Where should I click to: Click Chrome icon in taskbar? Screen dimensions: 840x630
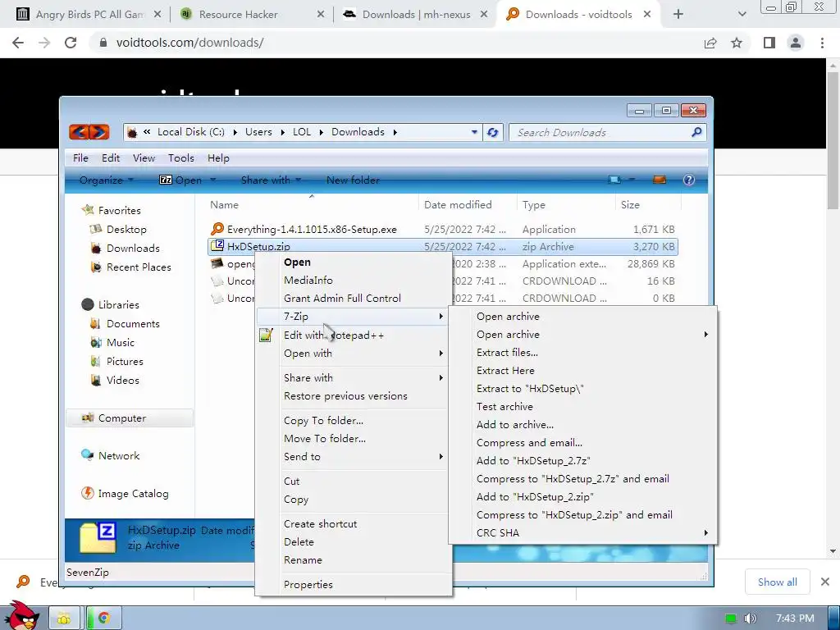104,619
